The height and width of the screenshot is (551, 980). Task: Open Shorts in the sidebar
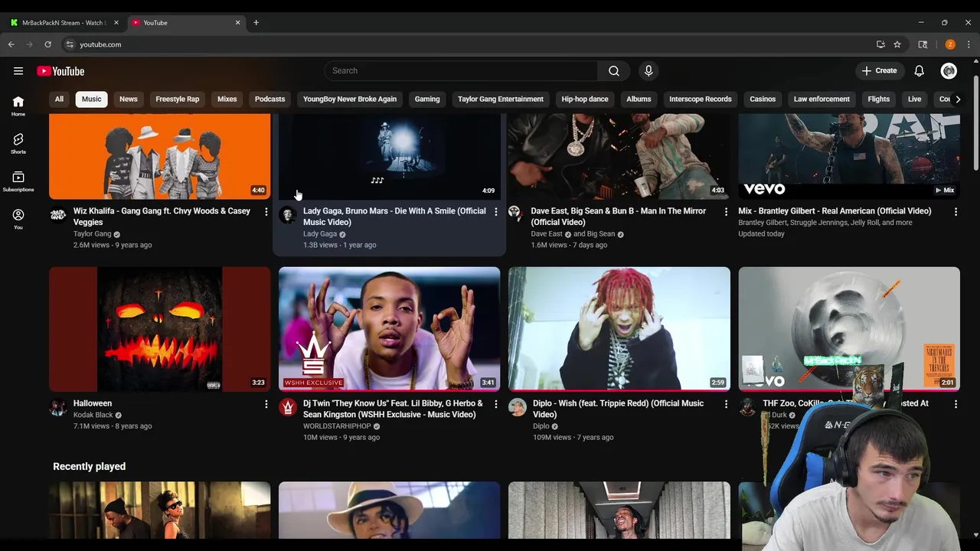(18, 143)
